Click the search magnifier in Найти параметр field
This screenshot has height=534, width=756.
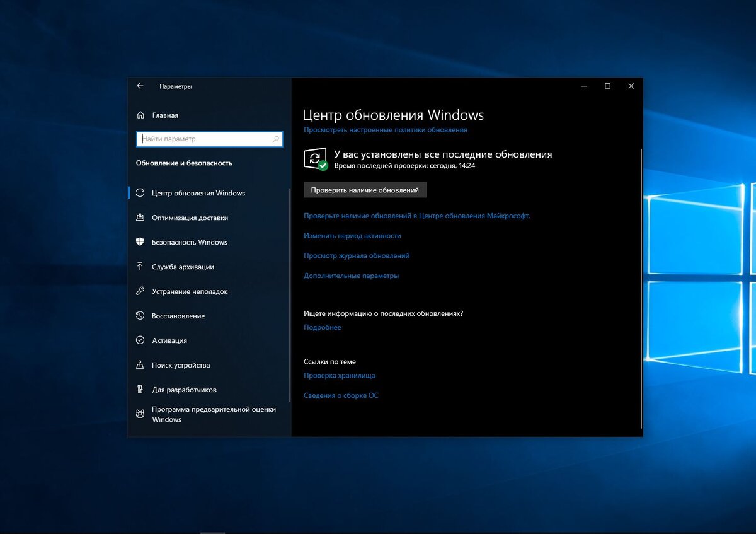276,139
